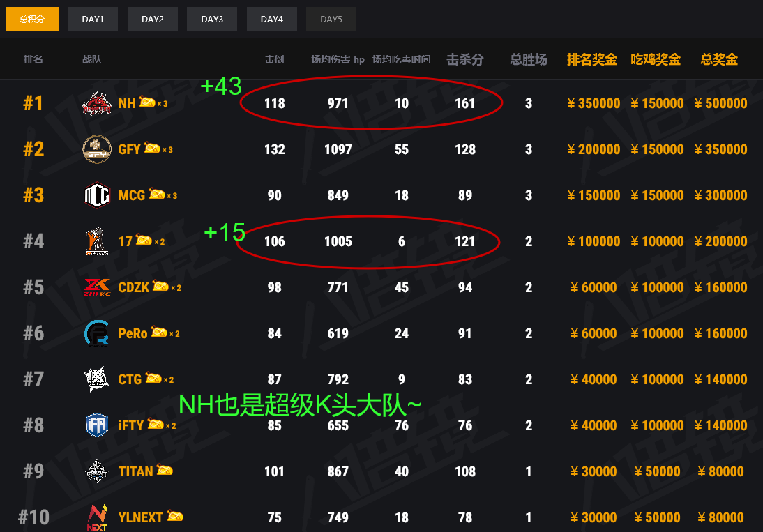This screenshot has width=763, height=532.
Task: Click CTG's total prize ¥140000
Action: click(x=720, y=379)
